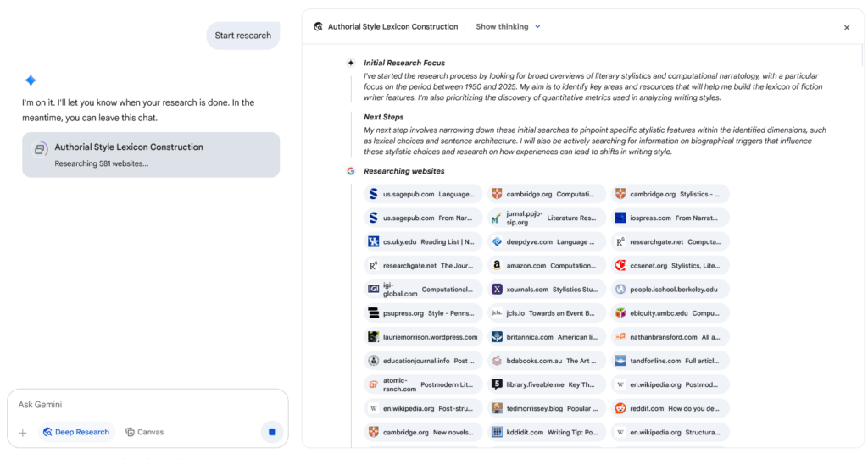Viewport: 868px width, 459px height.
Task: Click the nathanbransford.com favicon
Action: click(620, 337)
